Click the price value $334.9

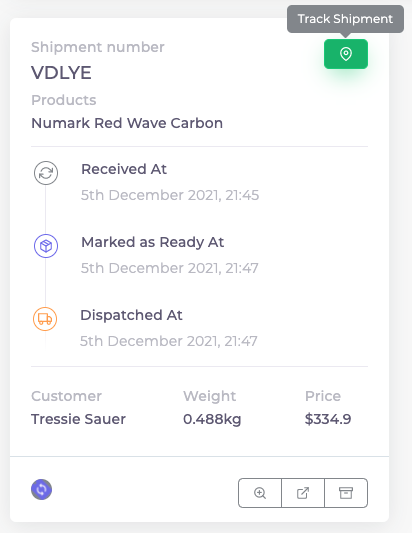point(328,419)
